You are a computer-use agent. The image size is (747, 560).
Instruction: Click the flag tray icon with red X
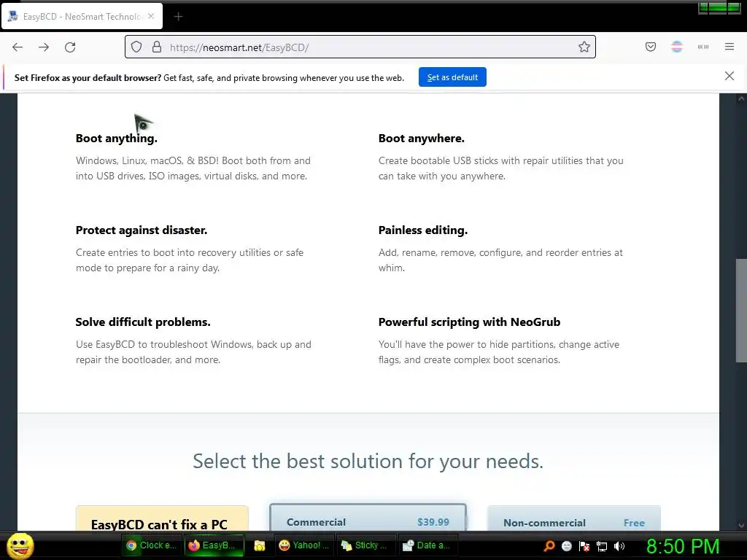[x=584, y=546]
